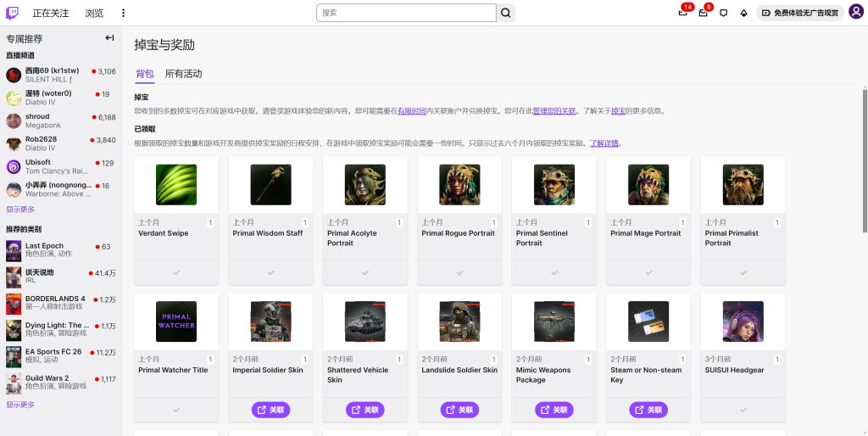Open the user profile avatar menu
This screenshot has width=868, height=436.
point(855,13)
